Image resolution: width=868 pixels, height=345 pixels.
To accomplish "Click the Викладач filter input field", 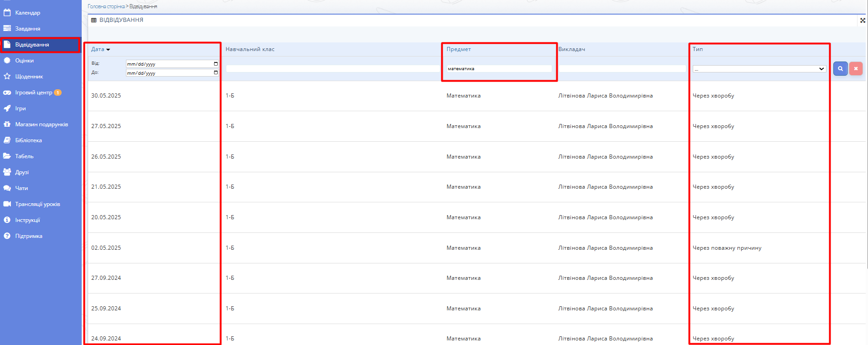I will point(622,69).
